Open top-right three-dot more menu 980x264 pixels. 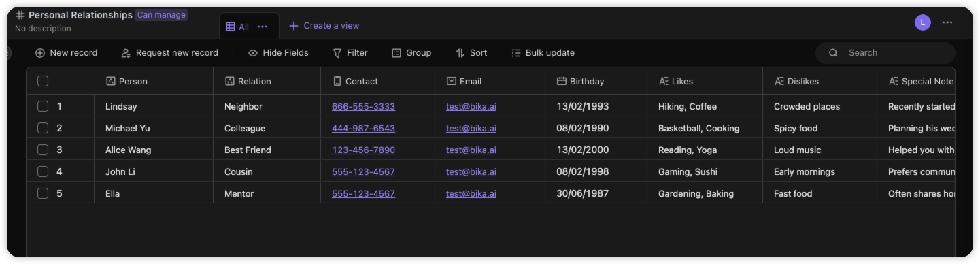click(947, 22)
